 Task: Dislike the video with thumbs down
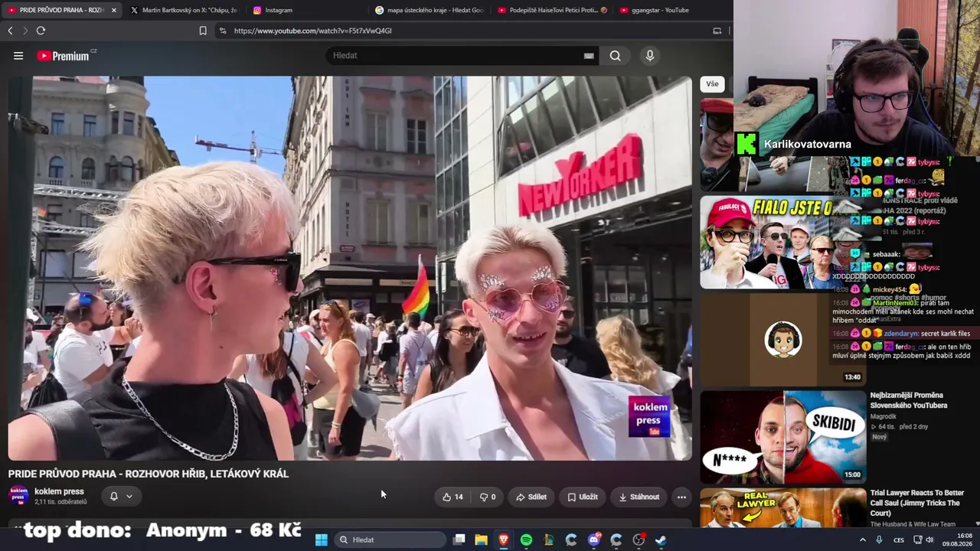click(488, 497)
